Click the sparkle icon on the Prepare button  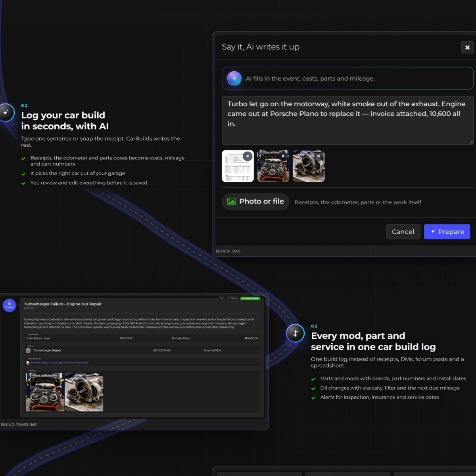tap(433, 231)
